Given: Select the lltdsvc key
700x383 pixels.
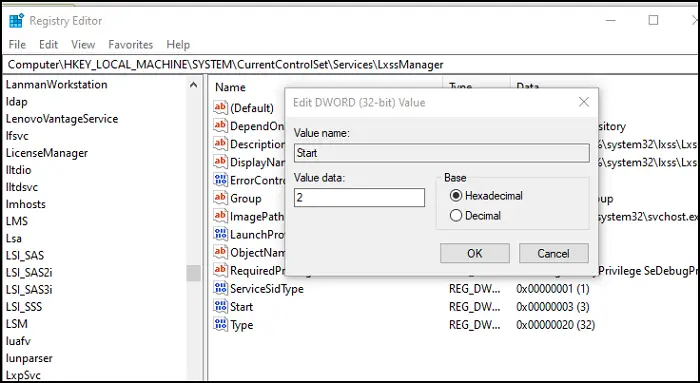Looking at the screenshot, I should [22, 187].
